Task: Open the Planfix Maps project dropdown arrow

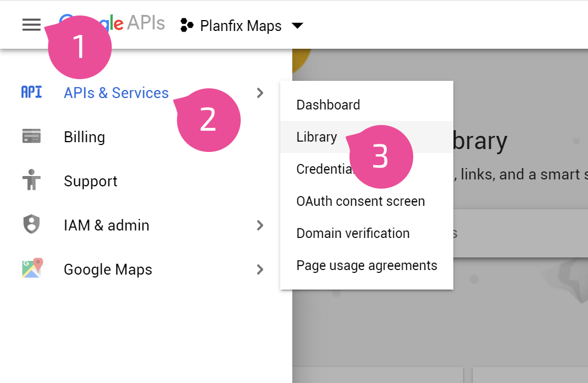Action: click(x=297, y=25)
